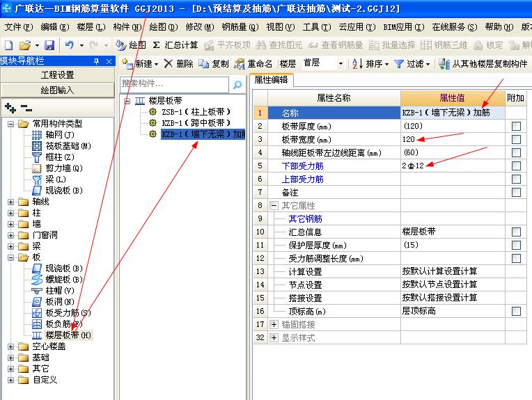This screenshot has width=532, height=400.
Task: Toggle 附加 checkbox for 顶标高
Action: pyautogui.click(x=516, y=312)
